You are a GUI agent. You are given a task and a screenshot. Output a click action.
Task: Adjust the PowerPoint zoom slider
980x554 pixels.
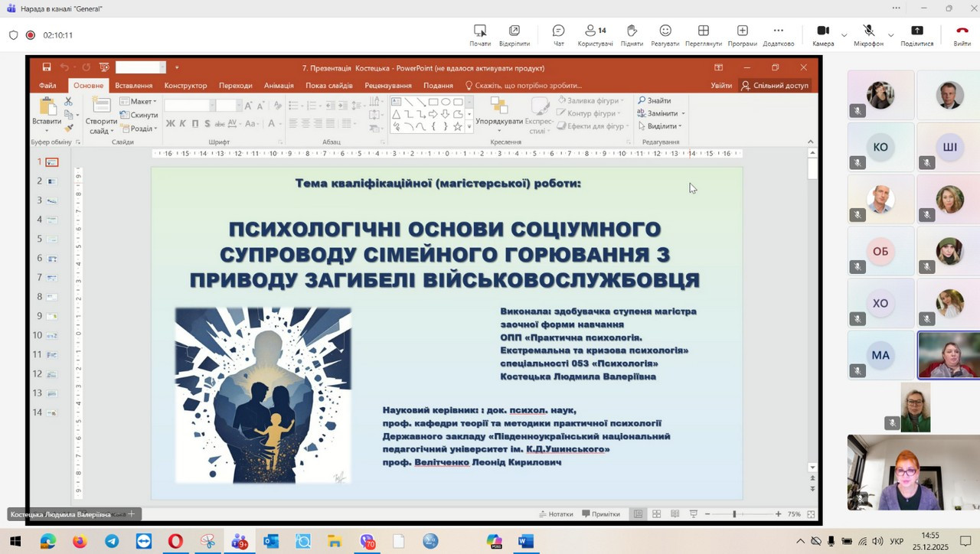point(734,514)
